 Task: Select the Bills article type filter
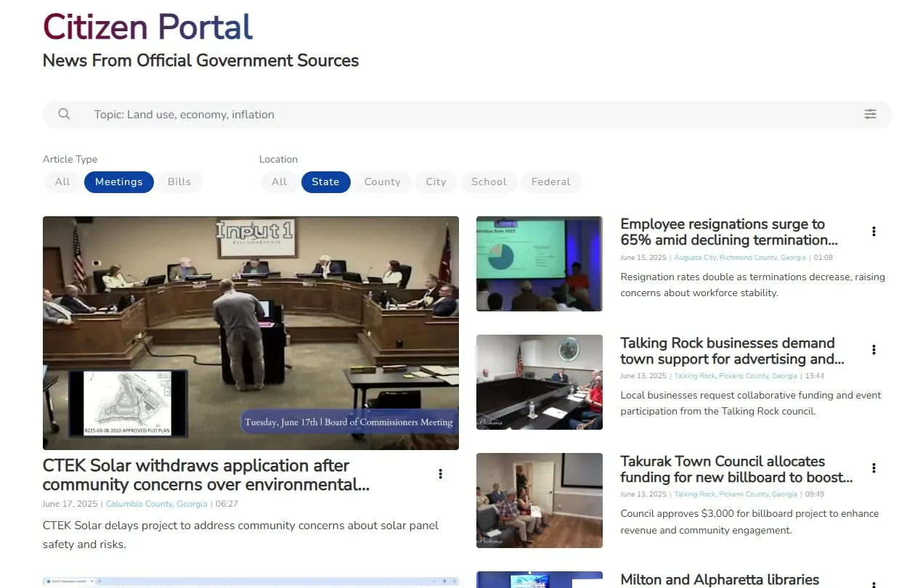pyautogui.click(x=179, y=182)
